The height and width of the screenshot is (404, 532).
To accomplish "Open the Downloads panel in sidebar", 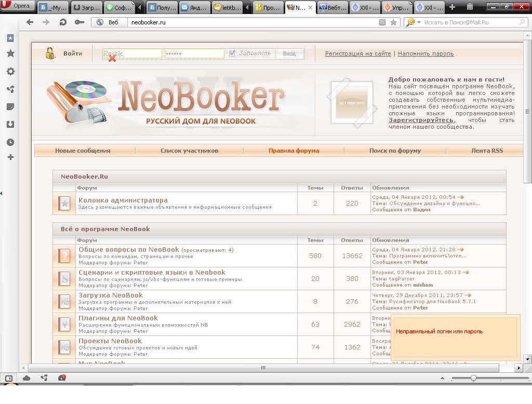I will tap(10, 125).
